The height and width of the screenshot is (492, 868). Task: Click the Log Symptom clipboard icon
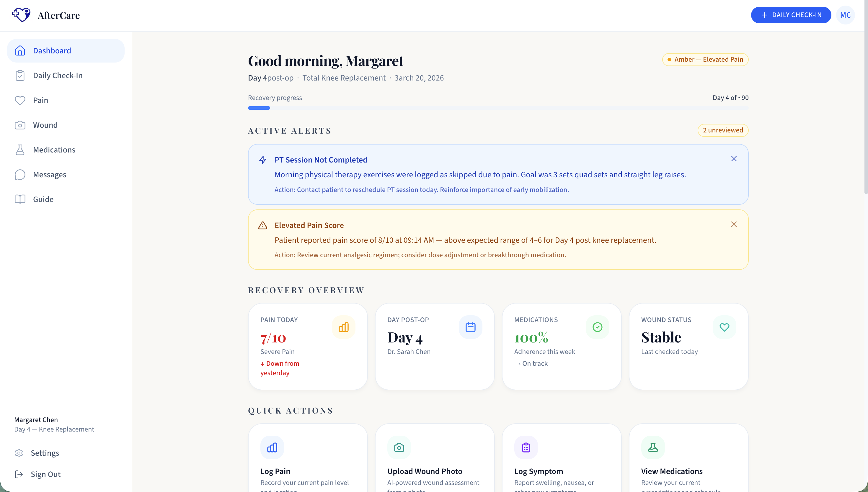(526, 447)
